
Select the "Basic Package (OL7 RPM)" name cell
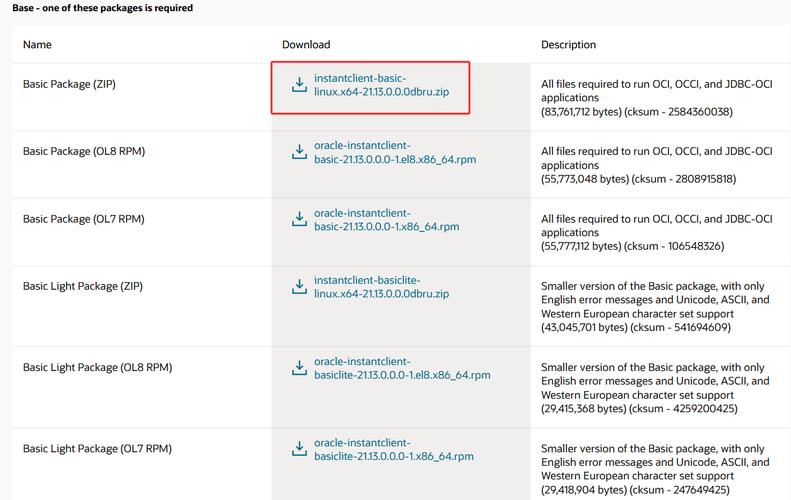click(x=84, y=219)
